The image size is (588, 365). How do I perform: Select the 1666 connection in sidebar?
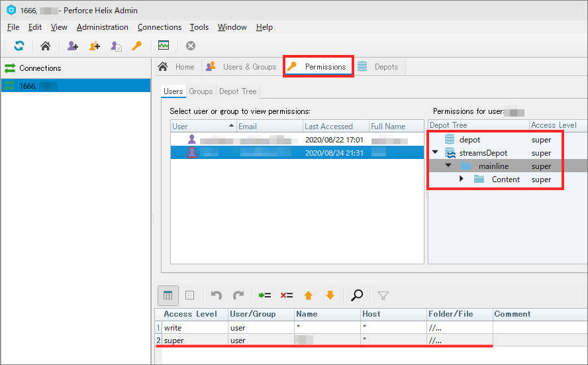pyautogui.click(x=75, y=86)
